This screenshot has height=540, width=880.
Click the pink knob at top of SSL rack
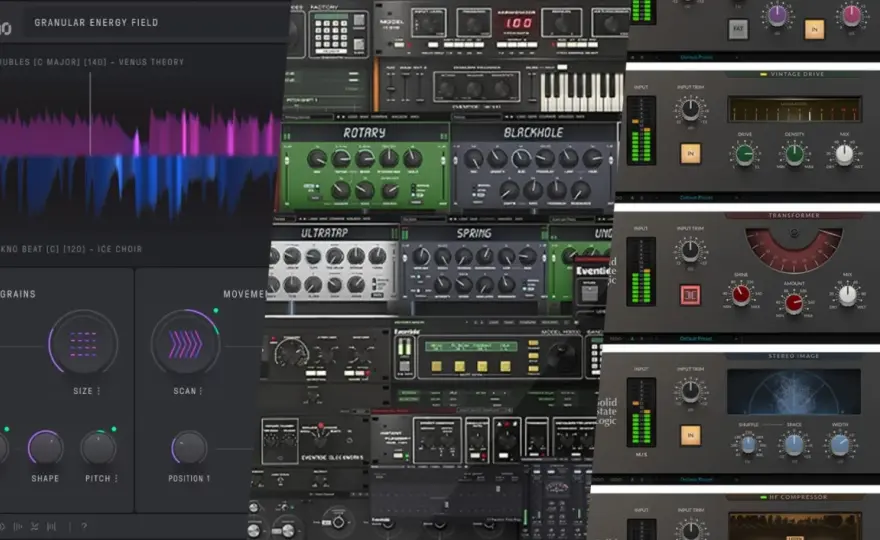coord(851,15)
